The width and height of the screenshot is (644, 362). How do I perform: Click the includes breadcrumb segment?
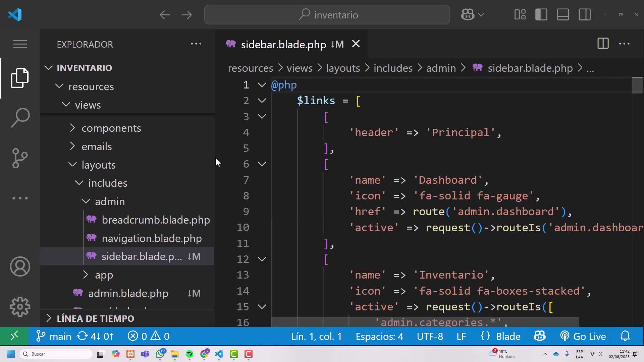[393, 68]
